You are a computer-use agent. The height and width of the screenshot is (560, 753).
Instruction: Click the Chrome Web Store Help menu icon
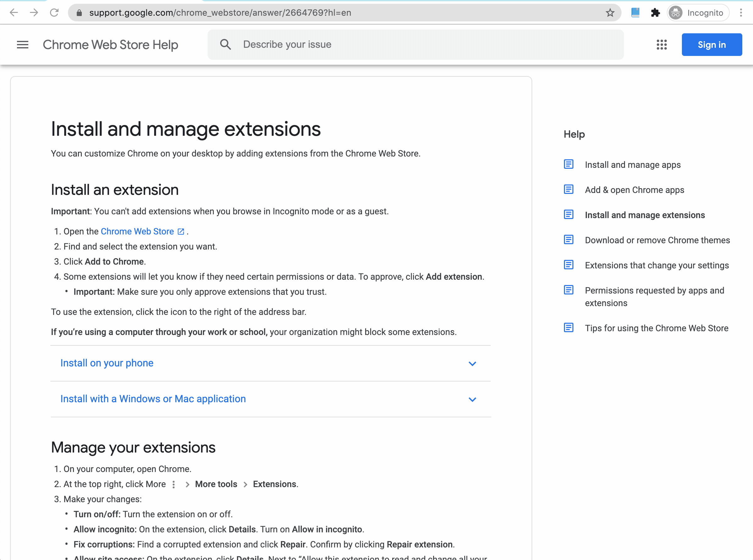click(x=22, y=44)
